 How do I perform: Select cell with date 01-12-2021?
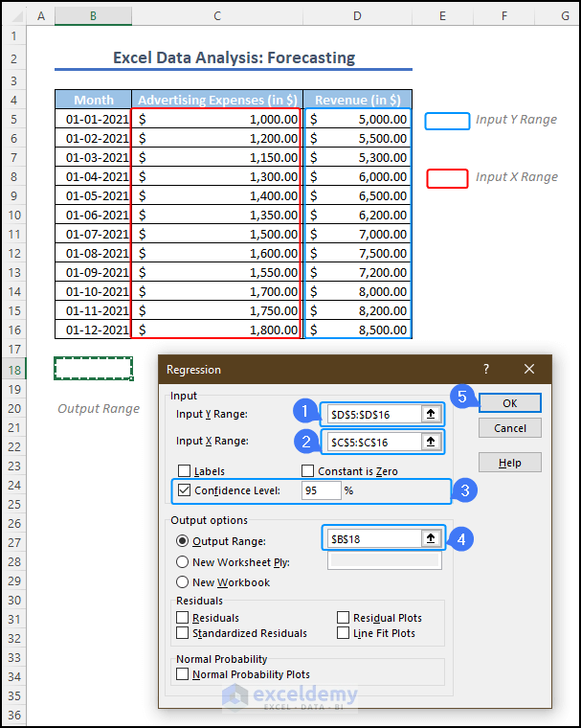[93, 330]
